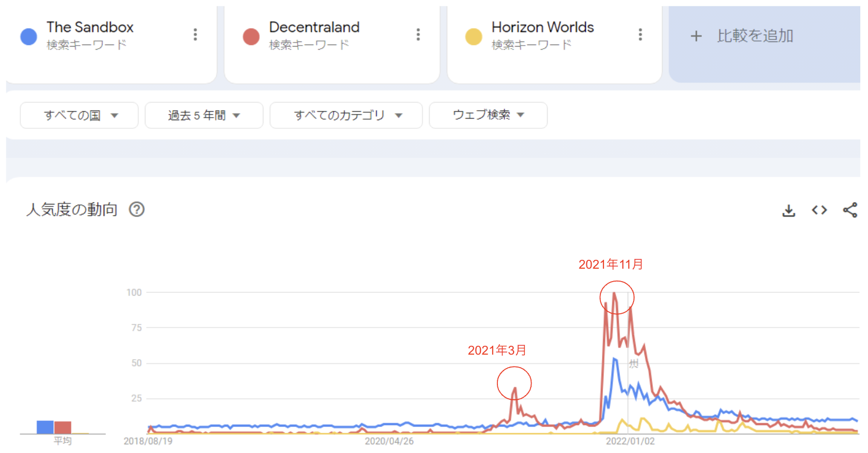
Task: Click the 2020/04/26 axis date label
Action: click(389, 441)
